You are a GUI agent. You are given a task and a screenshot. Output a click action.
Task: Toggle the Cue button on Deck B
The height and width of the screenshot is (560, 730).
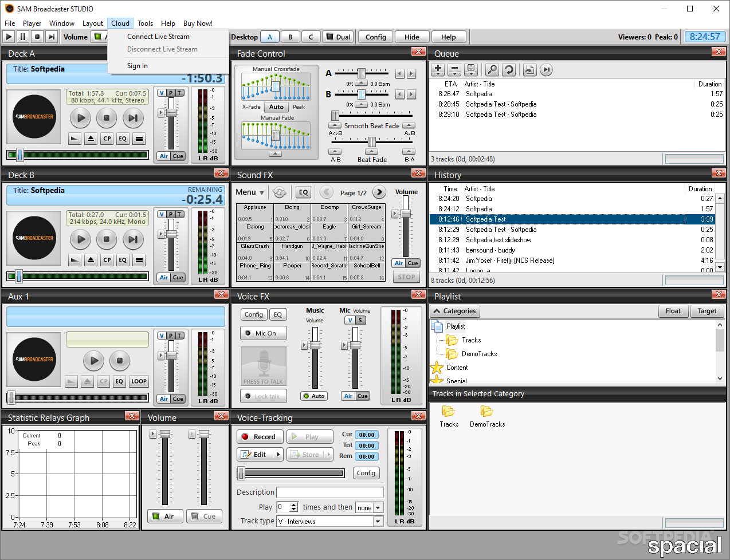(178, 277)
